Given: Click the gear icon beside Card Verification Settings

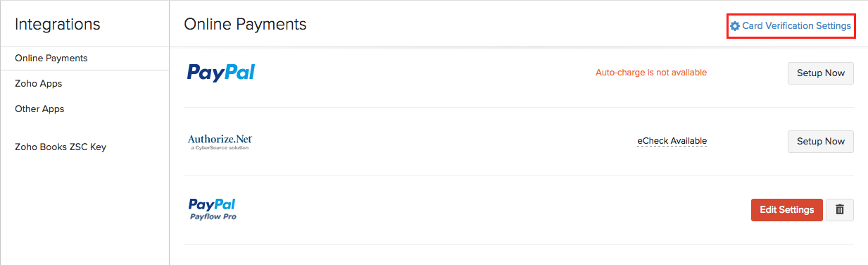Looking at the screenshot, I should (x=735, y=26).
